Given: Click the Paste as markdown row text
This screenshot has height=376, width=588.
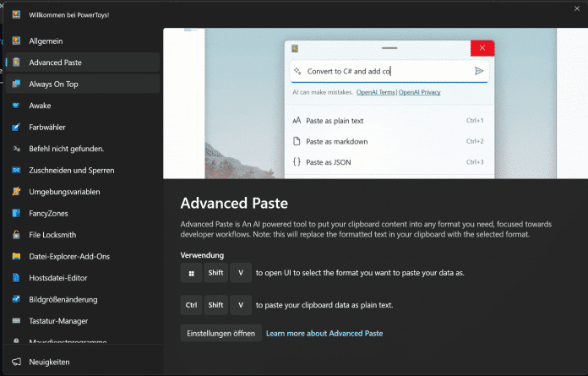Looking at the screenshot, I should [337, 141].
